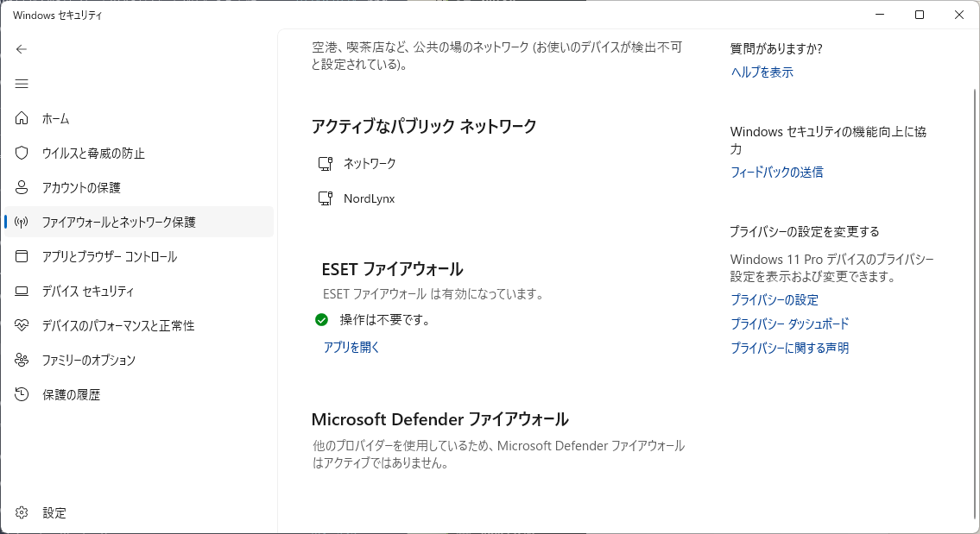
Task: Open the プライバシーの設定 link
Action: coord(774,300)
